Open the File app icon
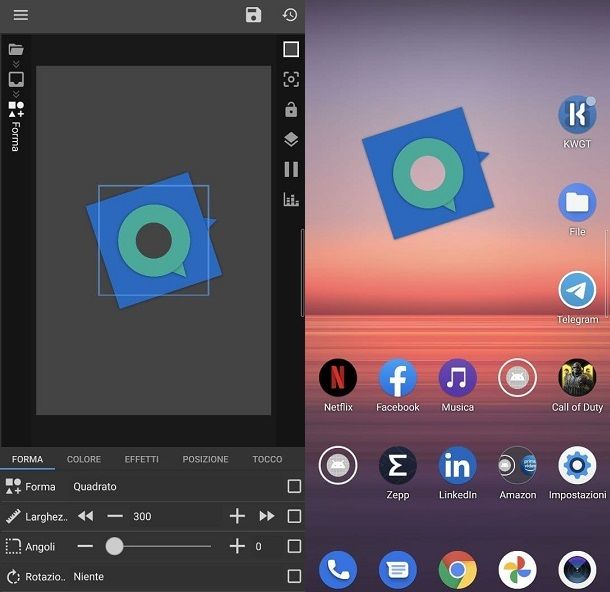Viewport: 610px width, 592px height. pyautogui.click(x=577, y=203)
